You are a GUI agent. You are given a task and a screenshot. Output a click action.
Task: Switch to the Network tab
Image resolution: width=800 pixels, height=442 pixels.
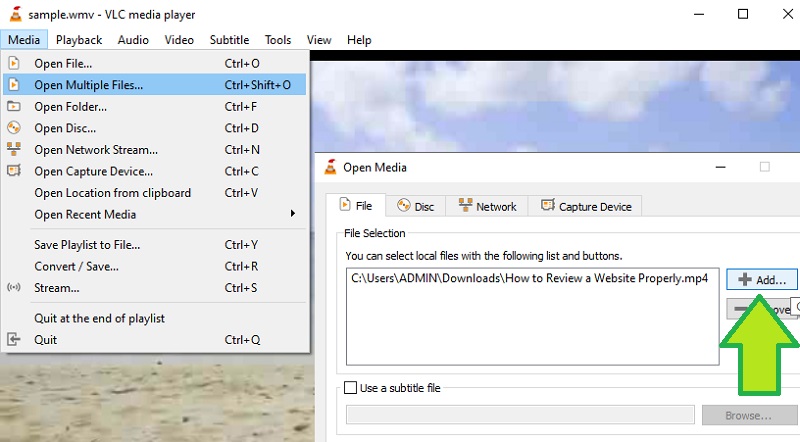487,206
